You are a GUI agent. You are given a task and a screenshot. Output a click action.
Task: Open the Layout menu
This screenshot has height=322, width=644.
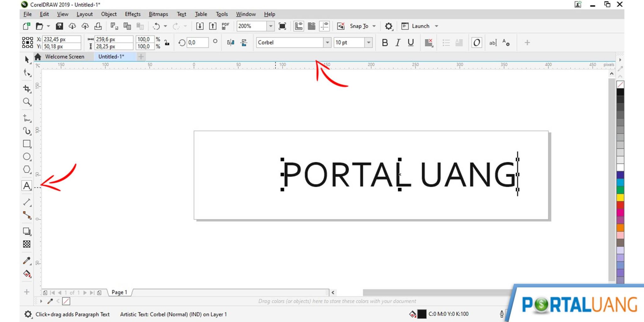point(85,14)
